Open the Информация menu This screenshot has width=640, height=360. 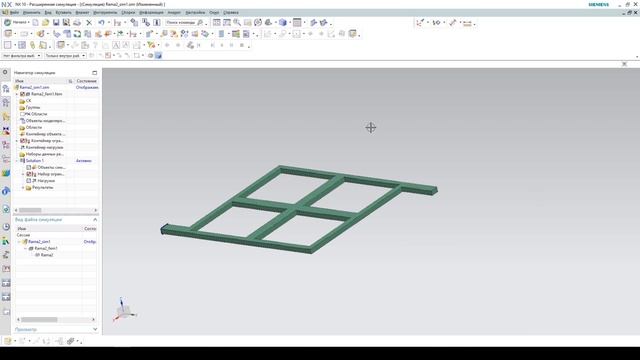coord(151,13)
